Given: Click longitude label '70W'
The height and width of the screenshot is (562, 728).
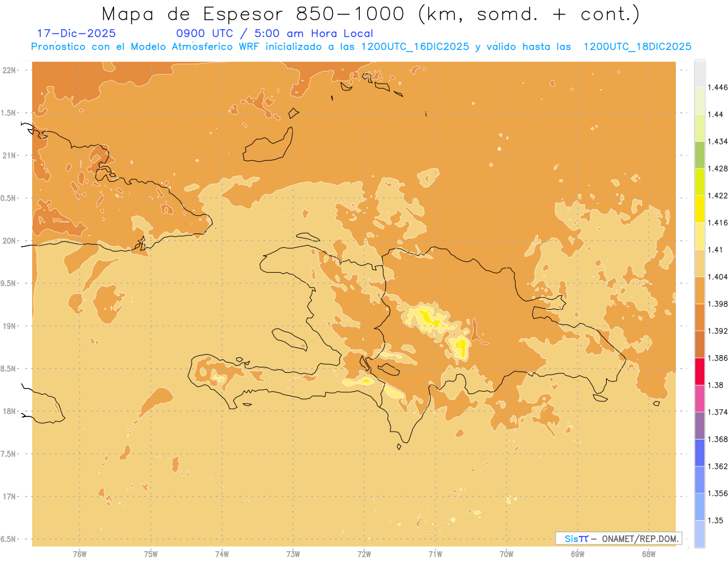Looking at the screenshot, I should tap(507, 554).
